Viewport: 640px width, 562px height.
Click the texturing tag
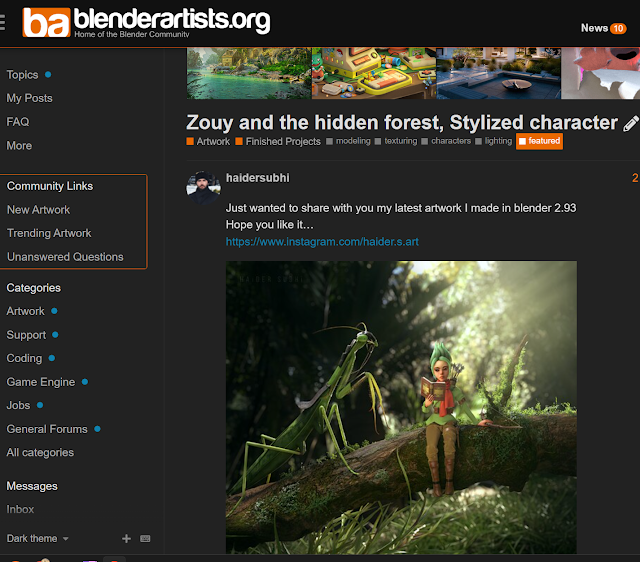tap(396, 141)
